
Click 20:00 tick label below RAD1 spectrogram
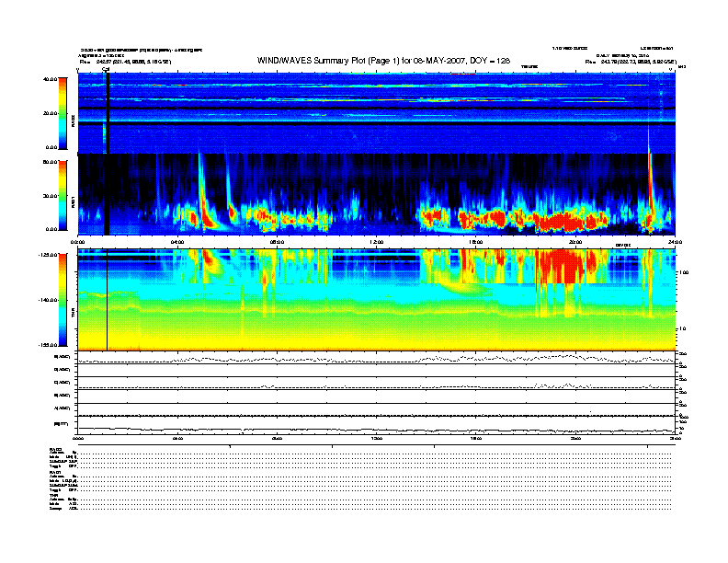(x=575, y=242)
